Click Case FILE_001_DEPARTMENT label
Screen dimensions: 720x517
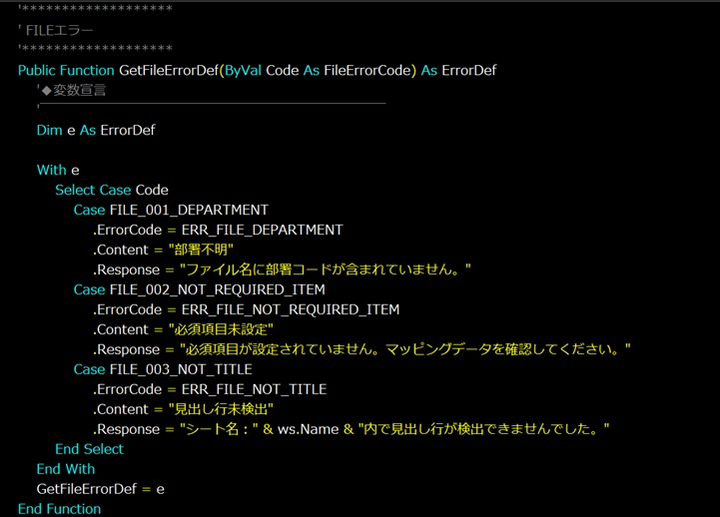[x=170, y=210]
